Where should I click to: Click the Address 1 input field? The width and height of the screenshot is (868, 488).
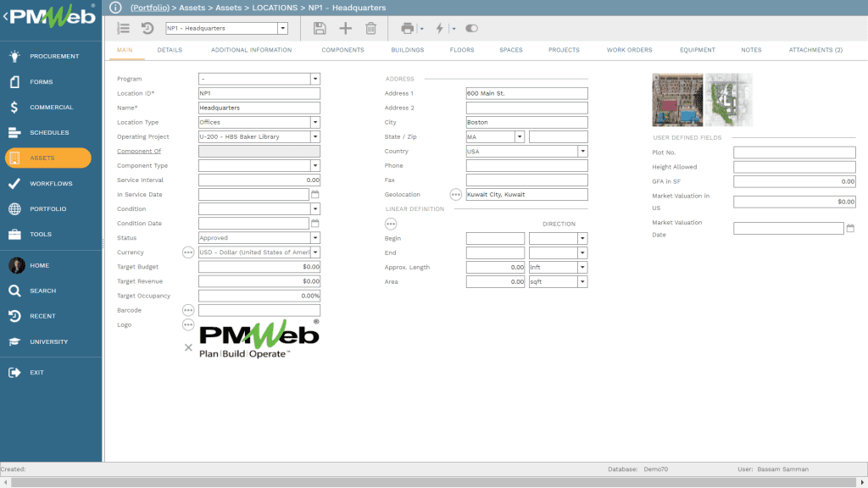(526, 93)
